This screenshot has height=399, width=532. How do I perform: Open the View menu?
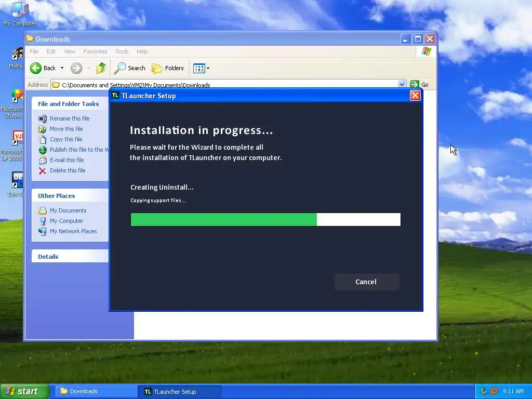(x=70, y=51)
